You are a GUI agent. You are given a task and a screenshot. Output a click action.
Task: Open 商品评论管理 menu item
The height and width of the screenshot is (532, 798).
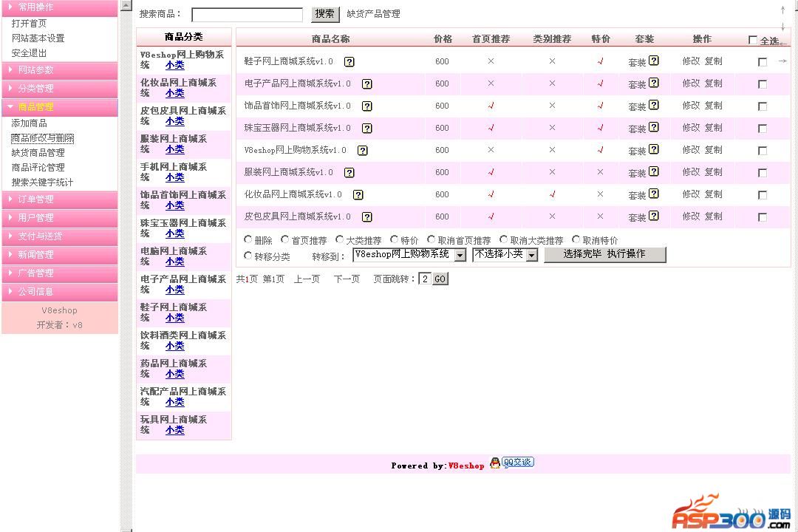(x=38, y=168)
